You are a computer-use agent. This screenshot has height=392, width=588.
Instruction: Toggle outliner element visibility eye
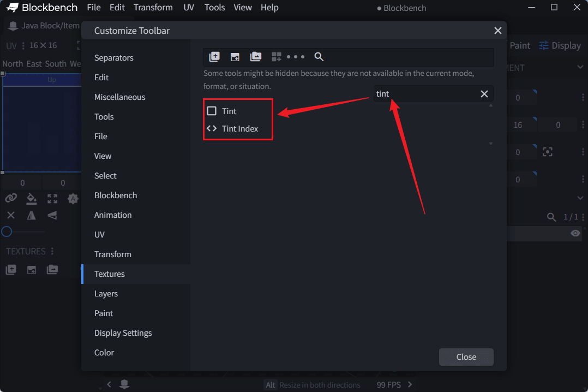click(575, 233)
